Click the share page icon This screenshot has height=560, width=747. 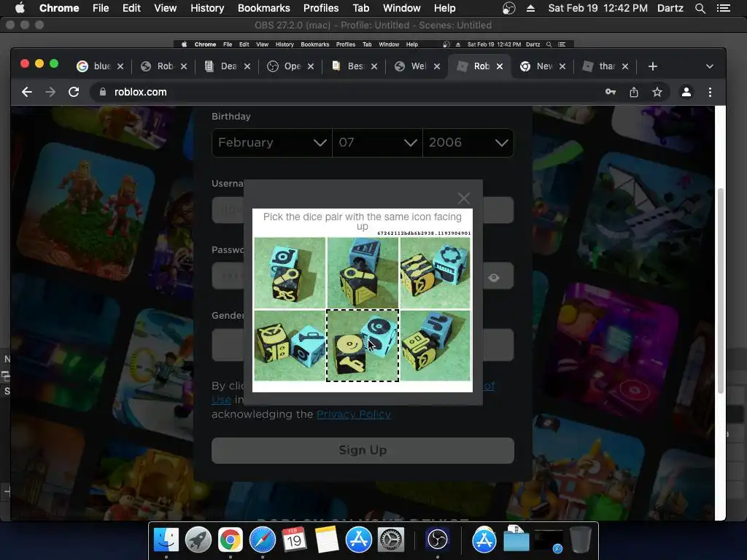634,92
